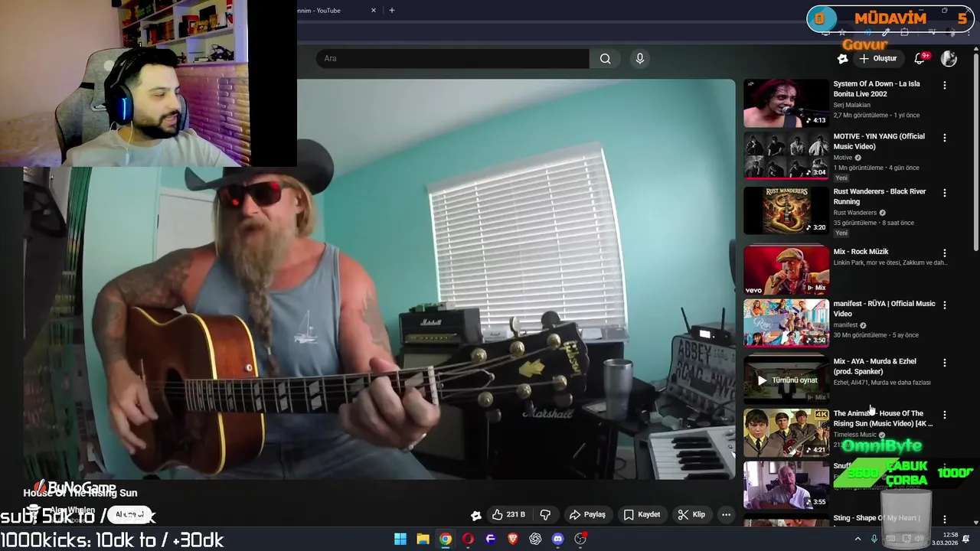Open options menu for Mix - Rock Müzik
This screenshot has height=551, width=980.
click(x=944, y=253)
